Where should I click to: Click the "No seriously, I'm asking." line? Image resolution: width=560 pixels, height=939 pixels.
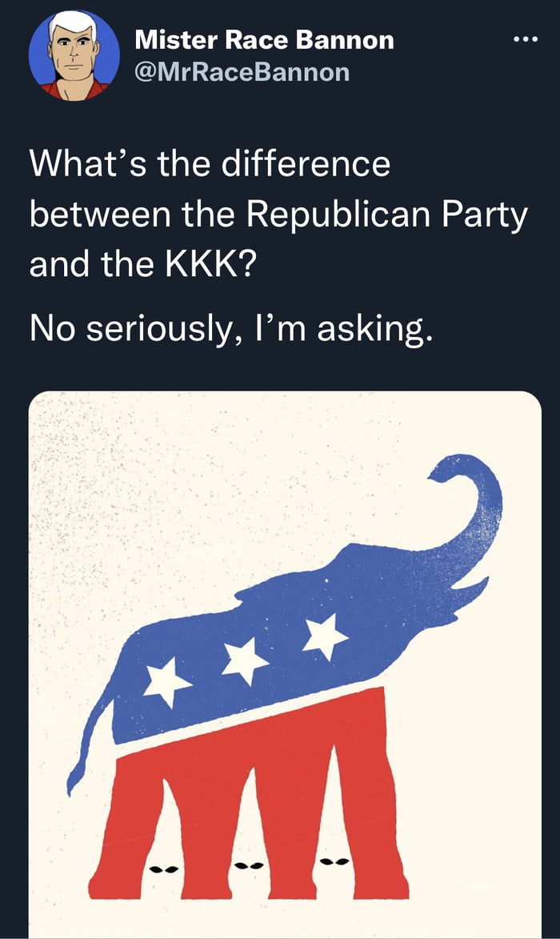[x=231, y=329]
